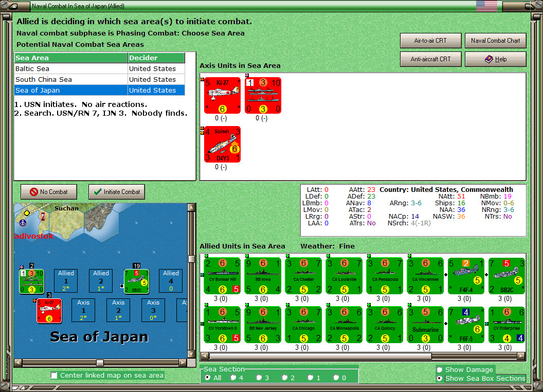Select the CV Bunker Hill counter
This screenshot has width=543, height=392.
pyautogui.click(x=222, y=276)
